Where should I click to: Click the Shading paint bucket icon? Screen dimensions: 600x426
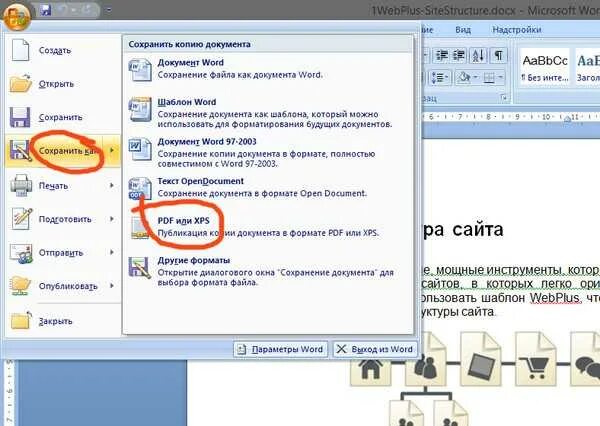[x=464, y=78]
